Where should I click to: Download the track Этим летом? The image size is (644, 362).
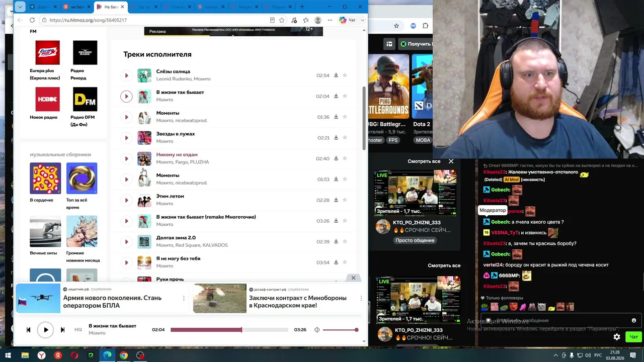click(x=336, y=200)
